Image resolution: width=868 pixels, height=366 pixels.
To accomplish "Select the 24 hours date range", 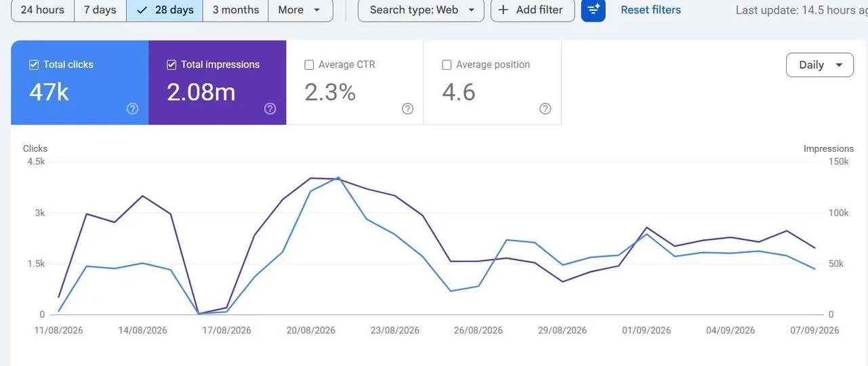I will (x=43, y=10).
